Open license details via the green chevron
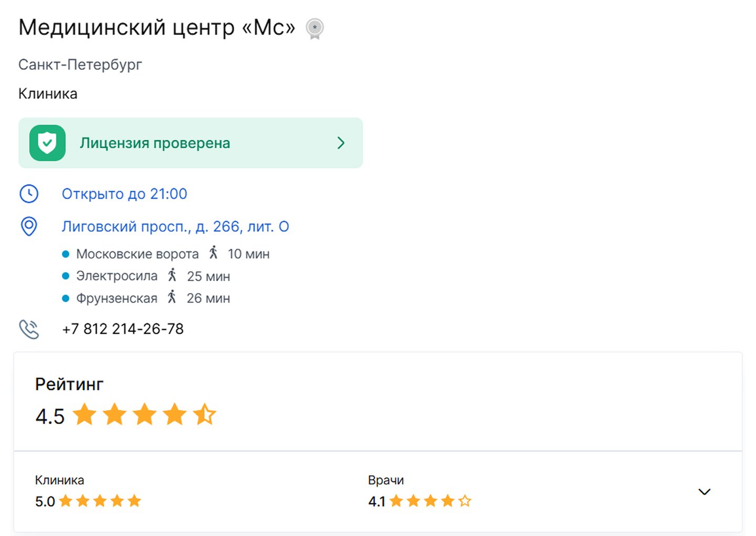This screenshot has width=756, height=536. (341, 143)
